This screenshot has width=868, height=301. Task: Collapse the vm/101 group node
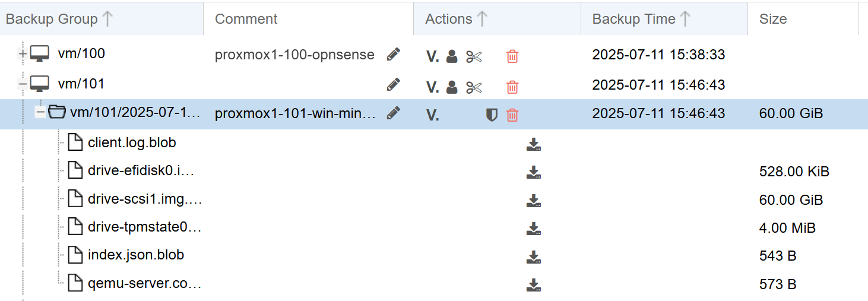(x=23, y=84)
